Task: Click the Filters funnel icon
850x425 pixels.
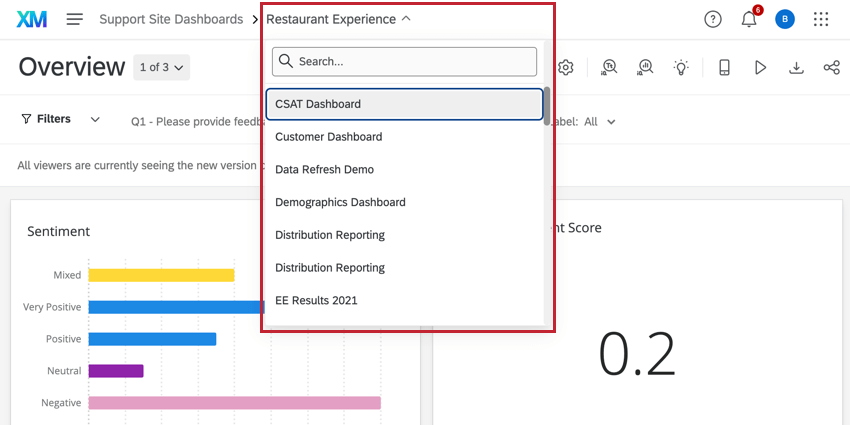Action: [26, 119]
